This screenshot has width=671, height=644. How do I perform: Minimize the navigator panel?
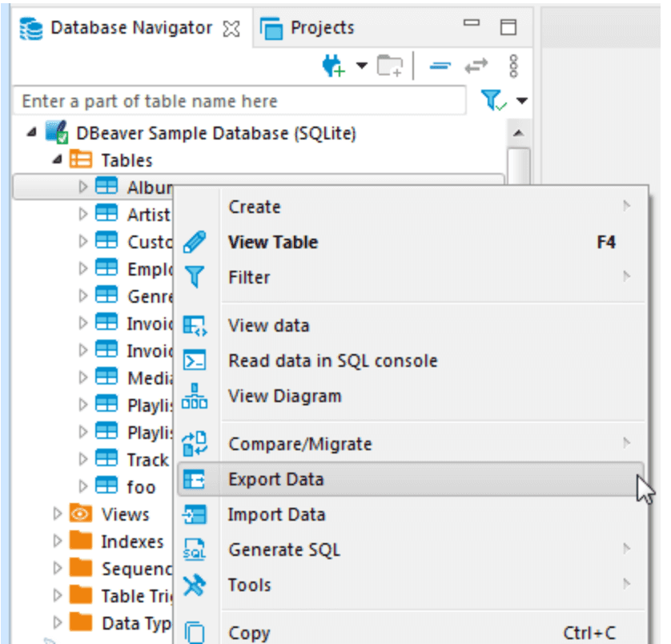point(472,22)
